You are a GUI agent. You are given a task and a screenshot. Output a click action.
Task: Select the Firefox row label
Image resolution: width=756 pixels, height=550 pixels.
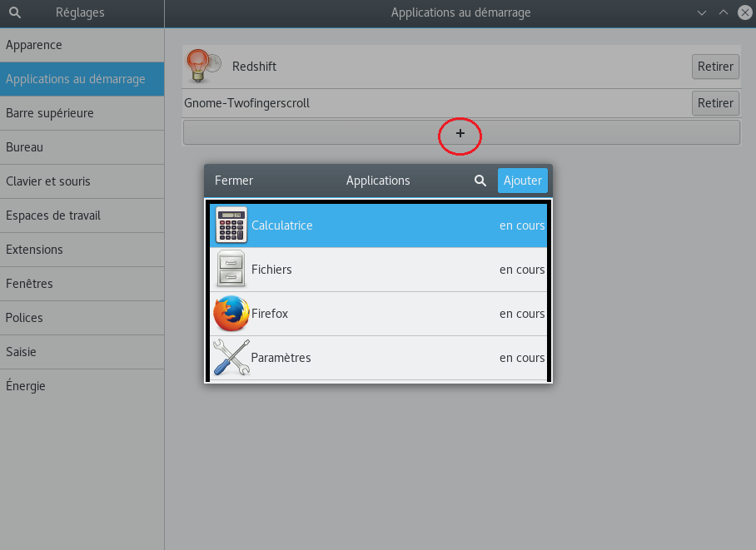tap(270, 314)
